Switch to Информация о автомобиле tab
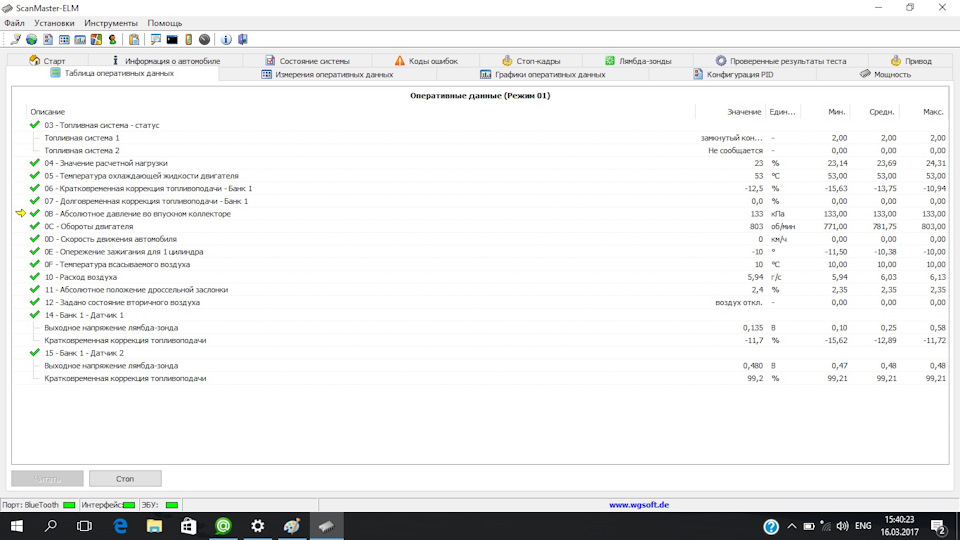 coord(165,61)
